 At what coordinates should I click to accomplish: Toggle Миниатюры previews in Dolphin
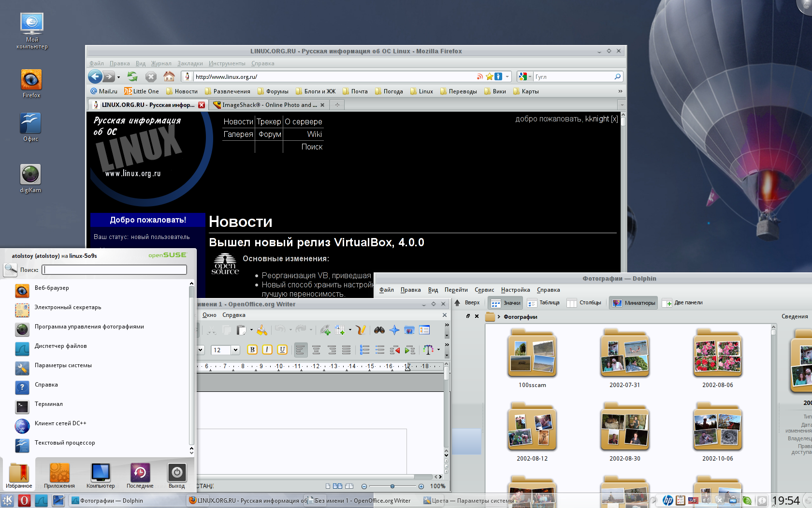click(x=634, y=303)
